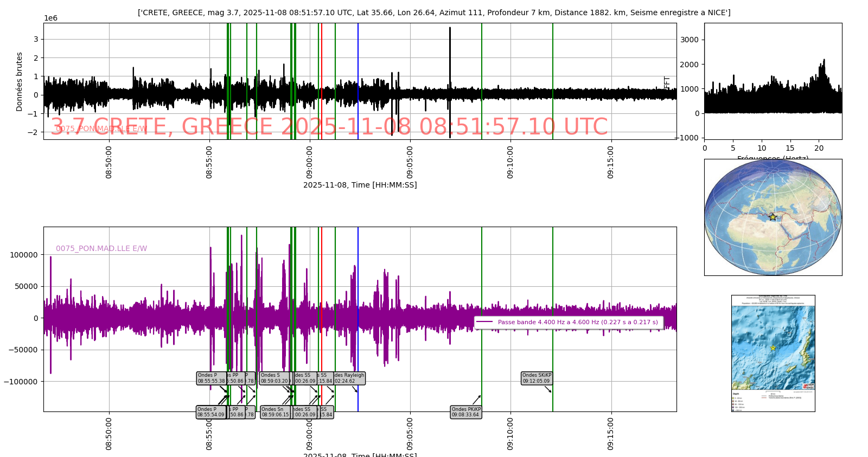Click the green PKiKP arrival line in the top plot

[482, 65]
